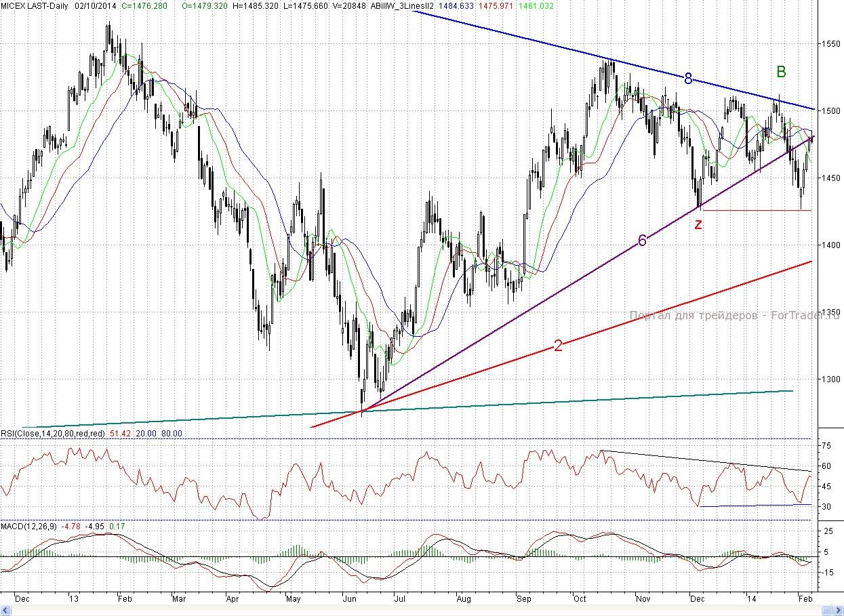
Task: Select the RSI(Close,14,20,80,red,red) indicator label
Action: [52, 434]
